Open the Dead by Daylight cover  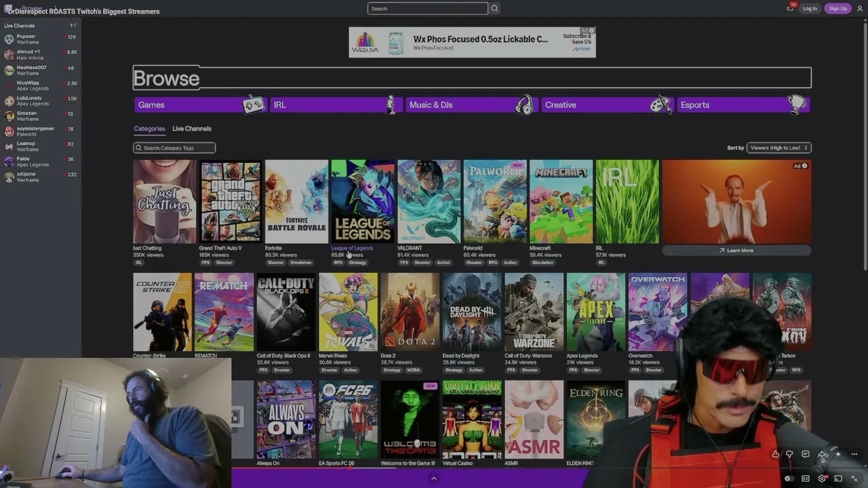[472, 312]
